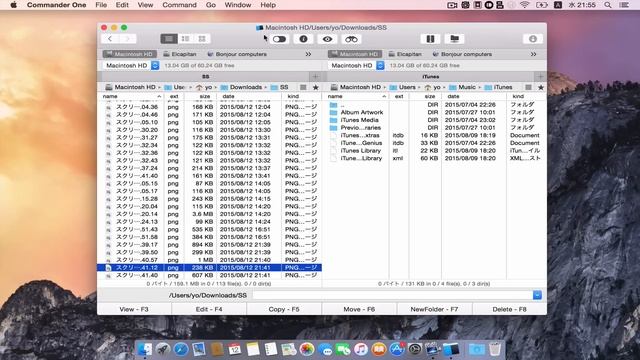Image resolution: width=640 pixels, height=360 pixels.
Task: Click Delete - F8 button
Action: pyautogui.click(x=509, y=309)
